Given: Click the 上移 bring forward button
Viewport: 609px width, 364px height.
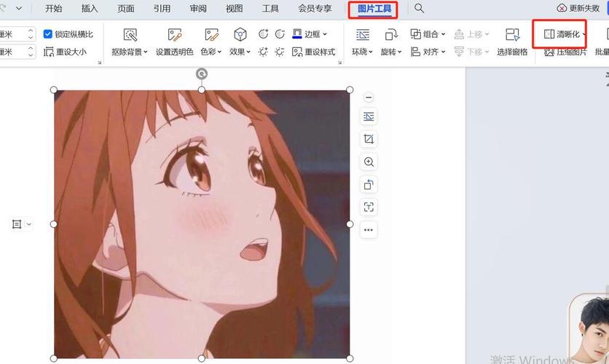Looking at the screenshot, I should (471, 34).
